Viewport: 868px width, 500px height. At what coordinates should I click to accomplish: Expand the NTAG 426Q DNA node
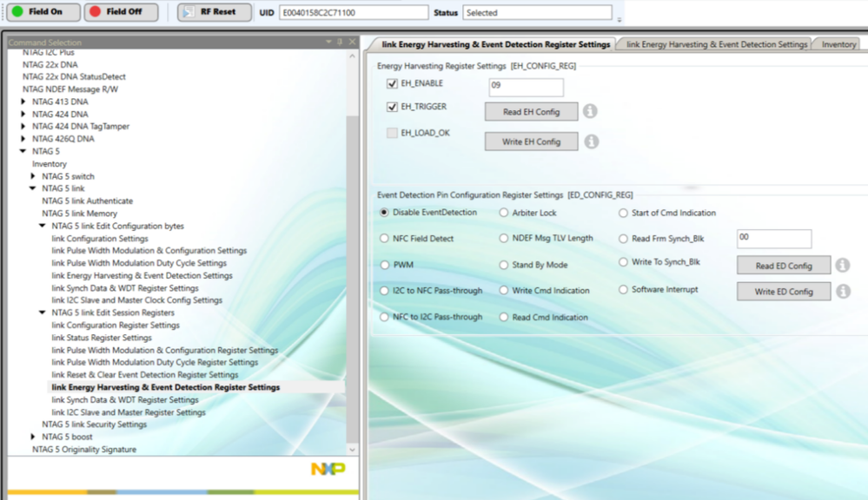[x=23, y=139]
